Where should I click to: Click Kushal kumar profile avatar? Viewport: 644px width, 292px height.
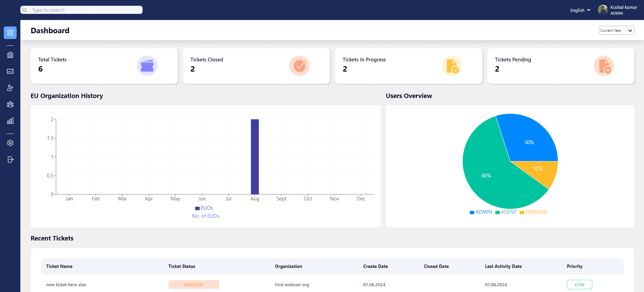(x=603, y=10)
